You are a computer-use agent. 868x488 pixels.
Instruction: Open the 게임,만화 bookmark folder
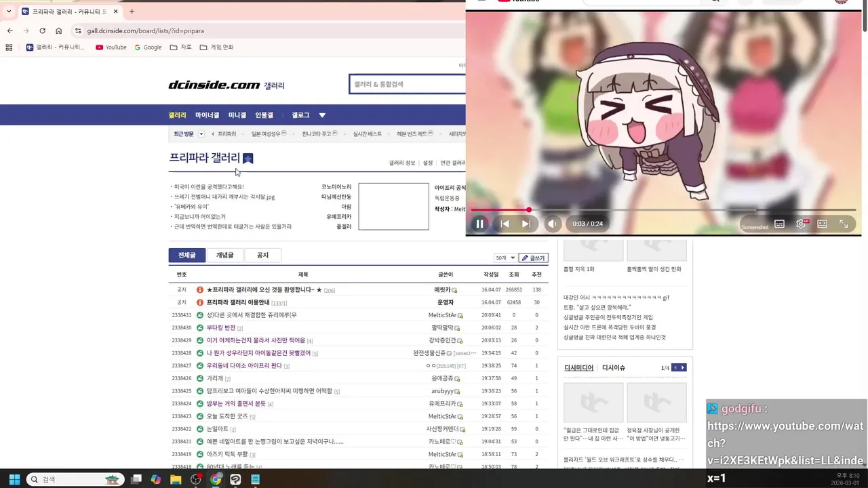coord(216,47)
